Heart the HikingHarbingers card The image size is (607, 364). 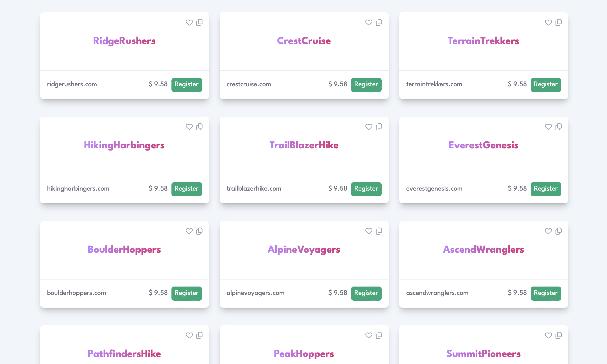(189, 127)
